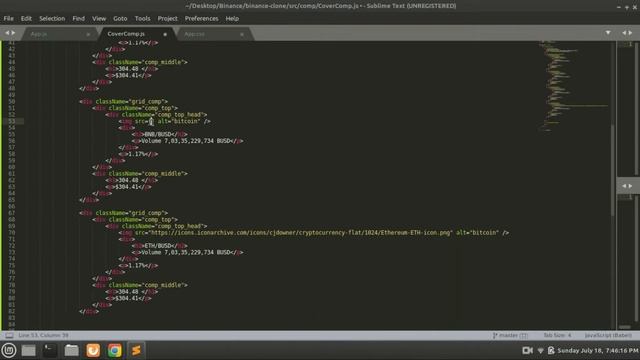Click the screen recorder camera tray icon
This screenshot has height=360, width=640.
click(x=527, y=350)
